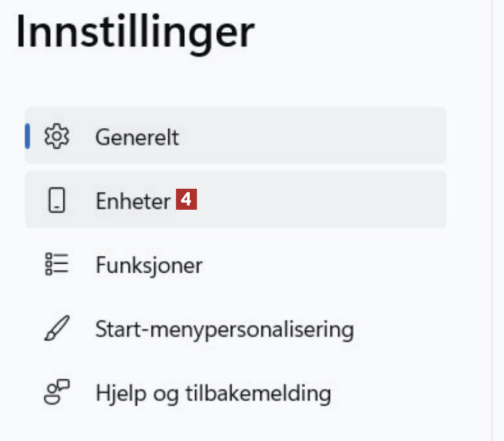Click the red notification badge showing 4
Viewport: 504px width, 441px height.
[x=186, y=200]
